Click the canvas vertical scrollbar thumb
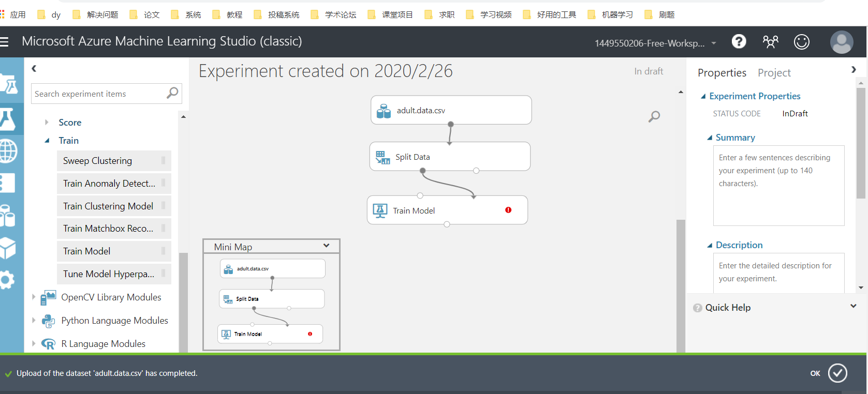The image size is (868, 394). pyautogui.click(x=681, y=286)
